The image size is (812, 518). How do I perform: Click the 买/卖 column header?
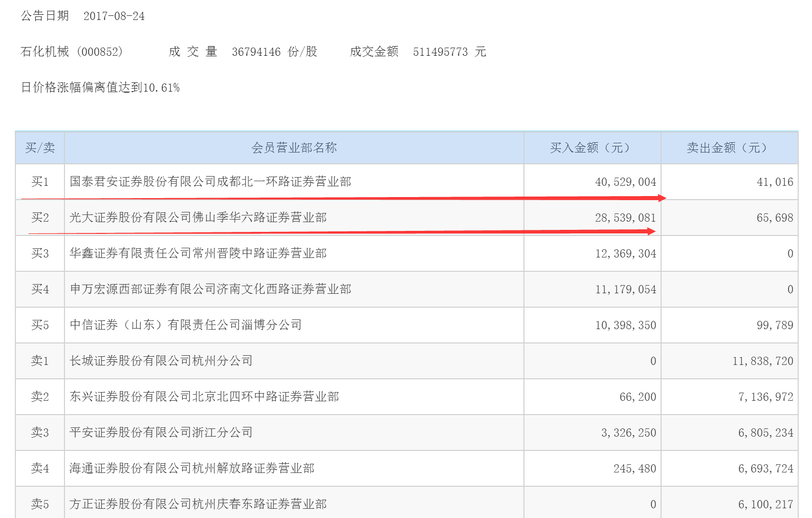point(40,148)
